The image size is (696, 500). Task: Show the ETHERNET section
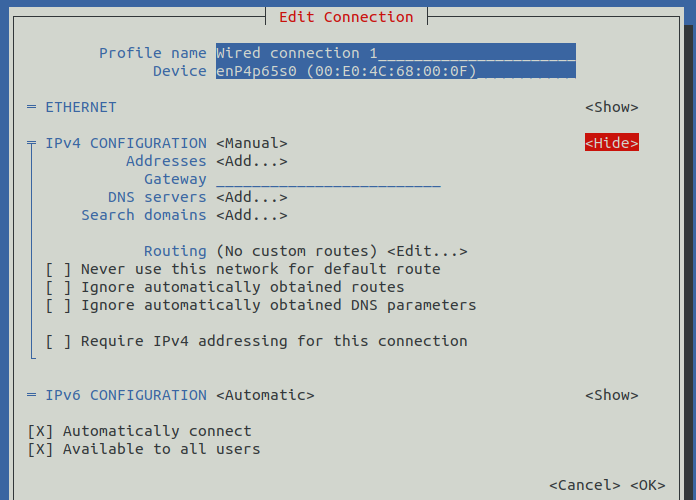[611, 107]
